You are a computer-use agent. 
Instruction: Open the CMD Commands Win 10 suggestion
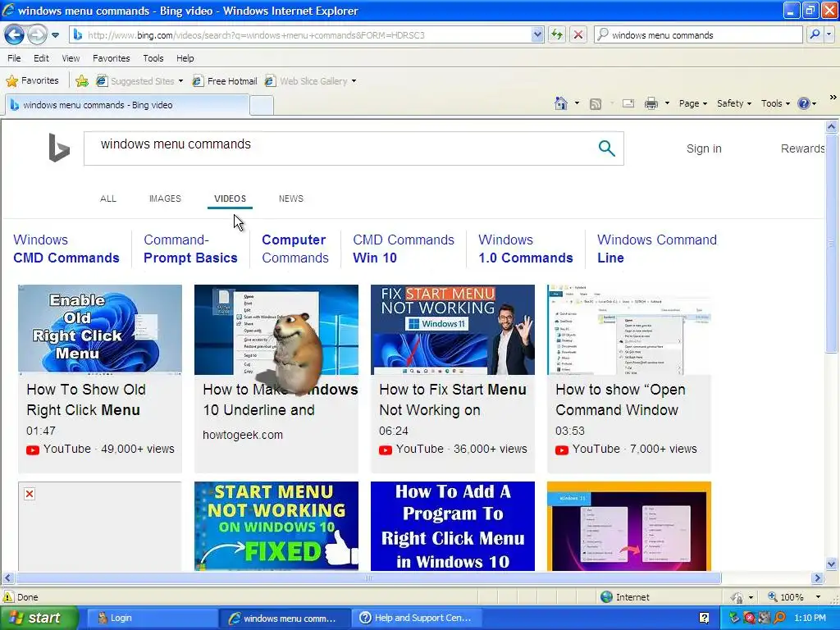pyautogui.click(x=404, y=249)
